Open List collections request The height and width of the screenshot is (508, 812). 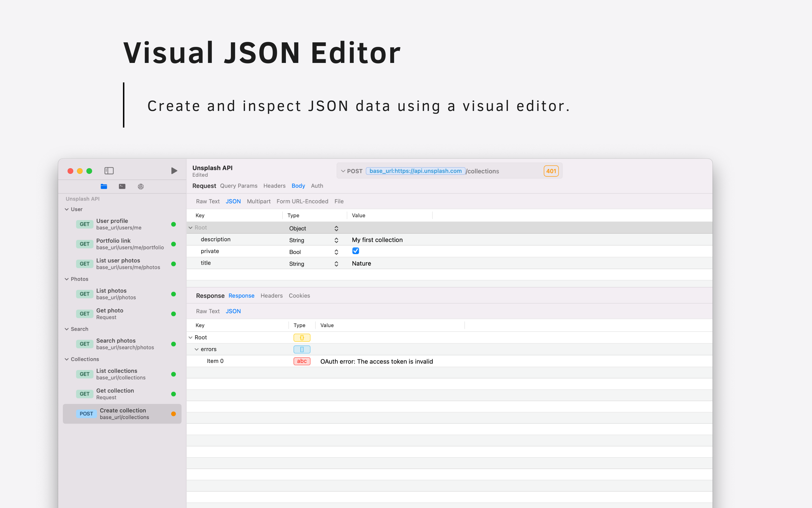[x=122, y=374]
